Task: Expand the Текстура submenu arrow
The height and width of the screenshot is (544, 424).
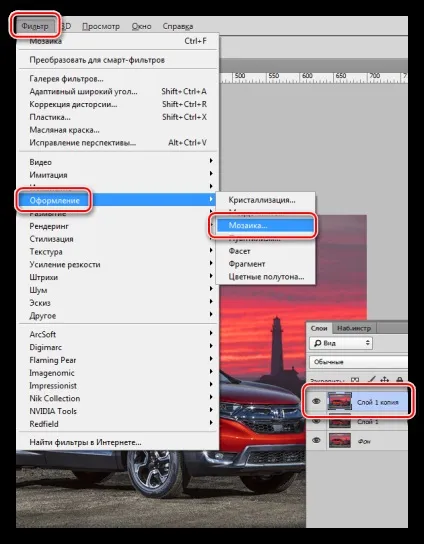Action: [211, 250]
